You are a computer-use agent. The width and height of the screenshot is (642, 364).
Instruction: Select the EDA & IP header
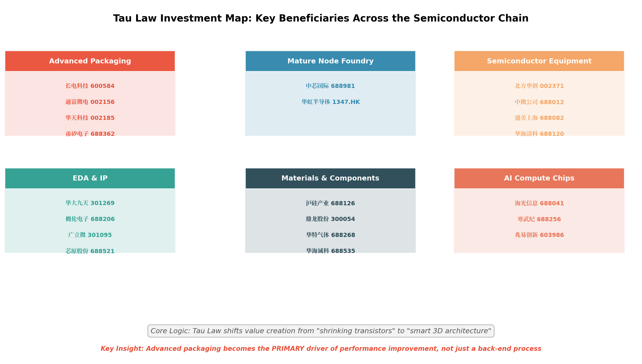90,178
